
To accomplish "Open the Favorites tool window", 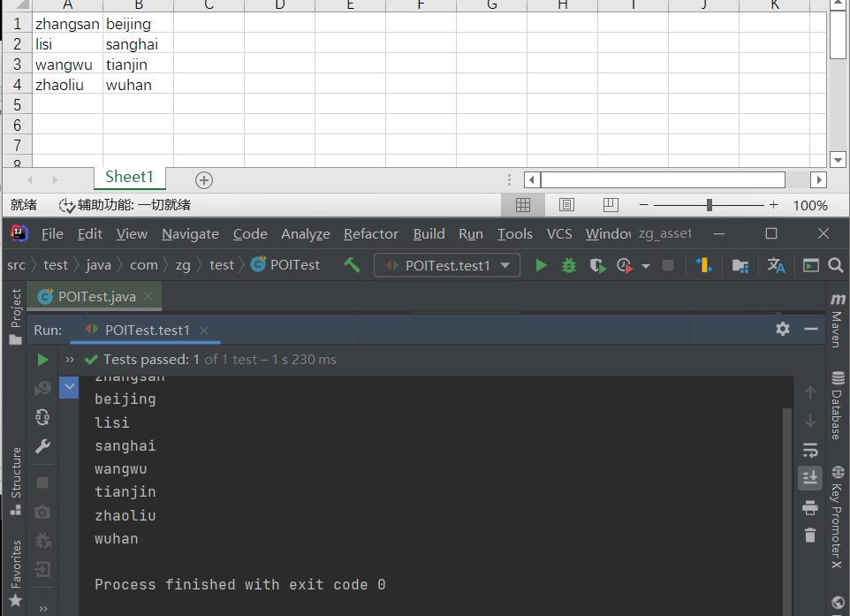I will [16, 573].
